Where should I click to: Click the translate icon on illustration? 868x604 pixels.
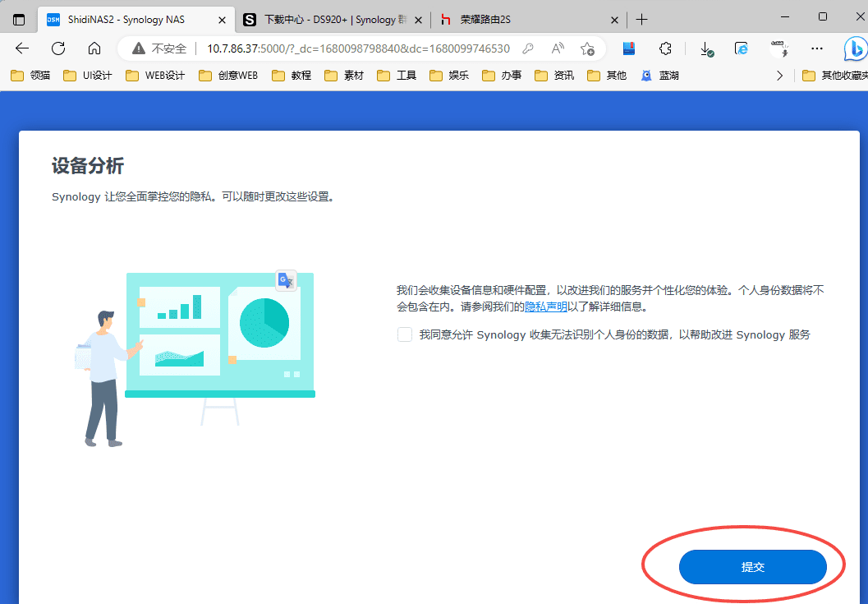tap(286, 281)
